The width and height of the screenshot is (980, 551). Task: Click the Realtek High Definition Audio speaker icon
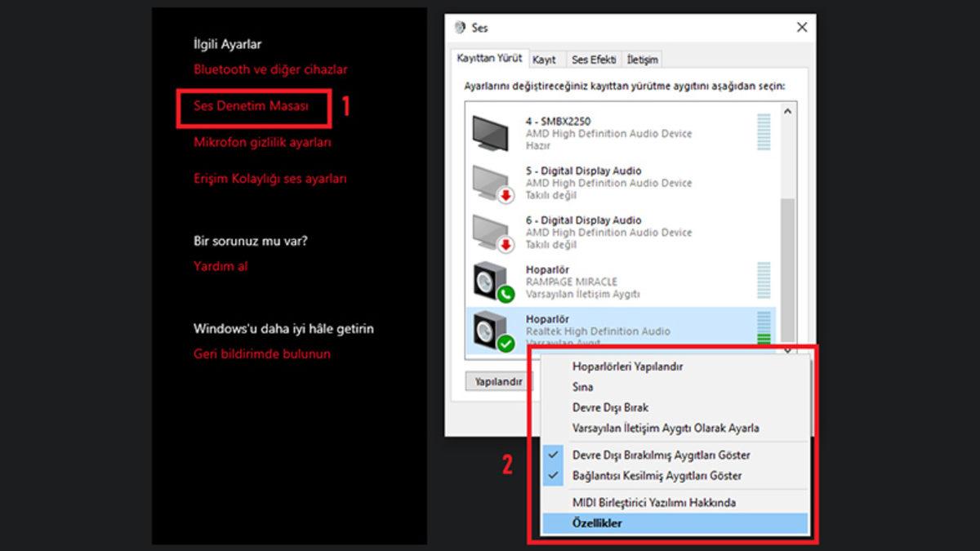click(x=492, y=331)
